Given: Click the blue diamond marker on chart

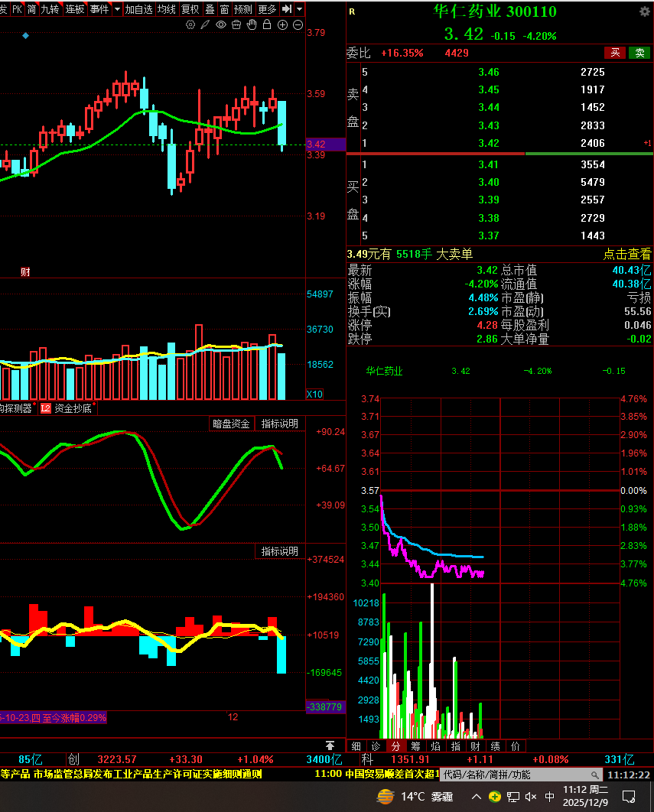Looking at the screenshot, I should pyautogui.click(x=25, y=36).
